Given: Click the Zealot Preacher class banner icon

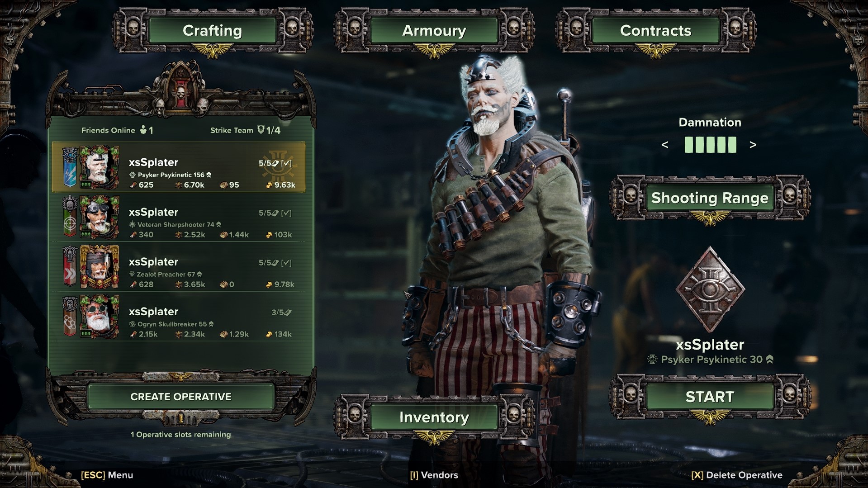Looking at the screenshot, I should point(70,266).
